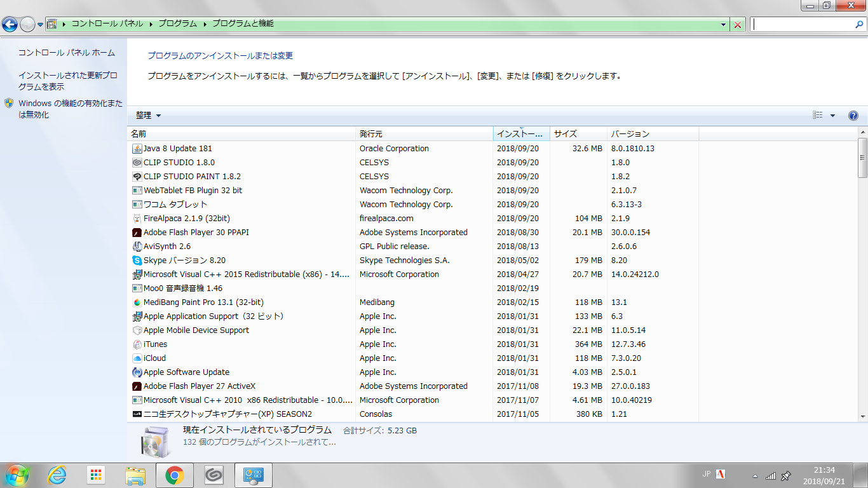The height and width of the screenshot is (488, 868).
Task: Select the firealpaca.com publisher cell
Action: [x=386, y=219]
